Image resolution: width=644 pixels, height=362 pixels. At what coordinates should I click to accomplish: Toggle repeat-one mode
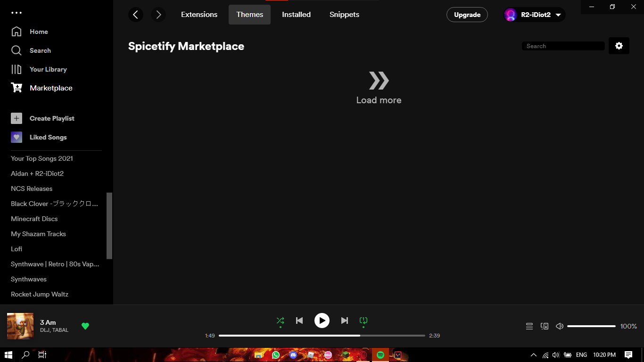point(363,321)
